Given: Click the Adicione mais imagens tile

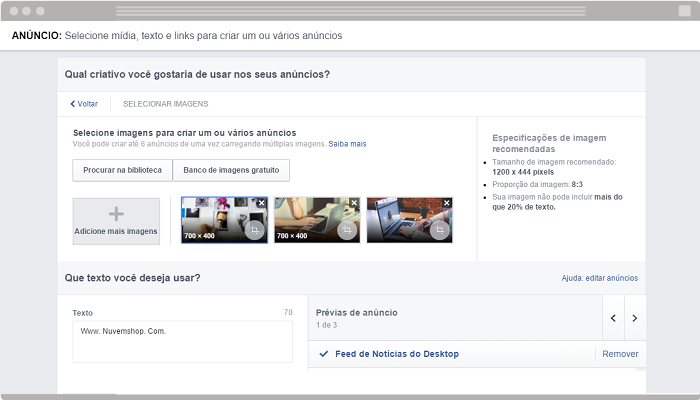Looking at the screenshot, I should (116, 221).
